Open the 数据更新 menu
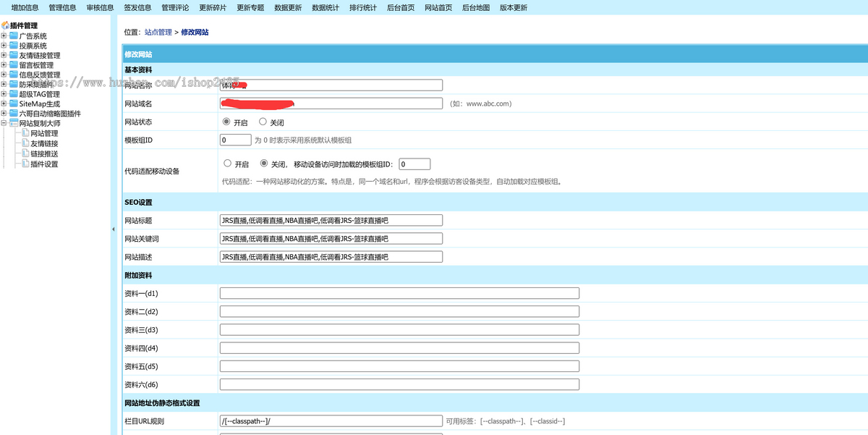868x435 pixels. 288,8
